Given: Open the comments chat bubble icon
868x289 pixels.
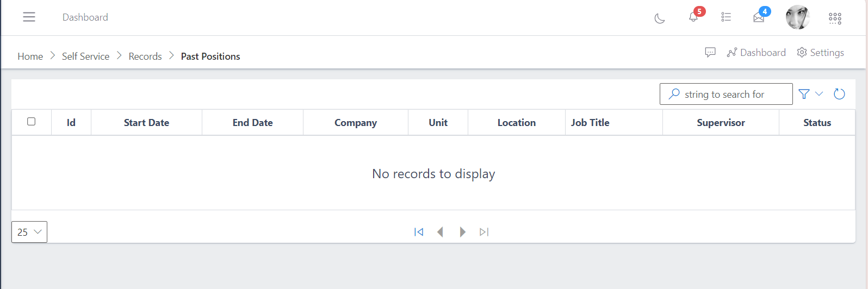Looking at the screenshot, I should 710,53.
